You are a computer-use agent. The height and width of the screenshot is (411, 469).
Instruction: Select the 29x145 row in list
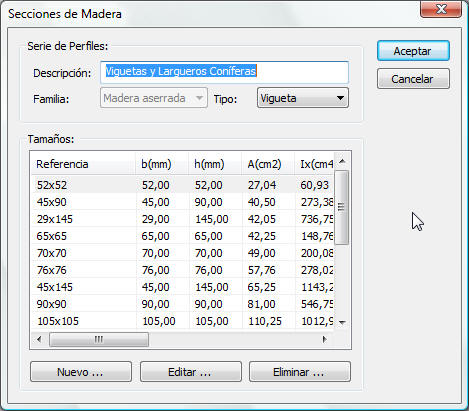click(183, 219)
